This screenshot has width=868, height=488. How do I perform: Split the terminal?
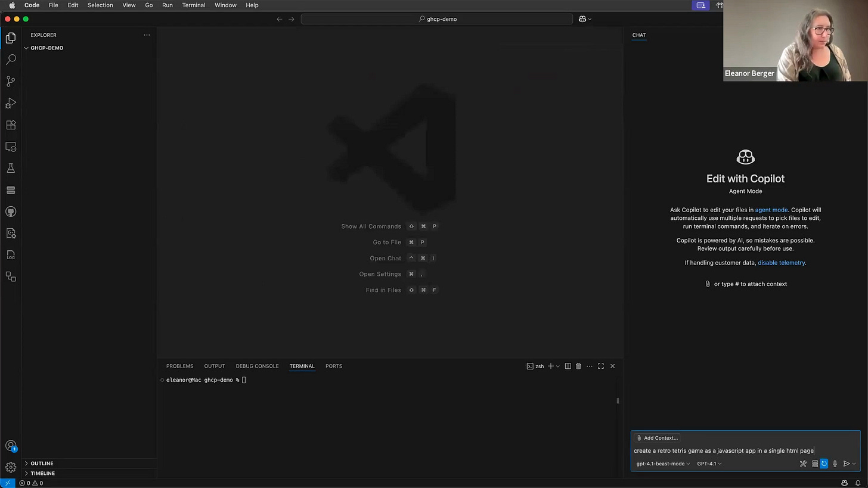[568, 366]
